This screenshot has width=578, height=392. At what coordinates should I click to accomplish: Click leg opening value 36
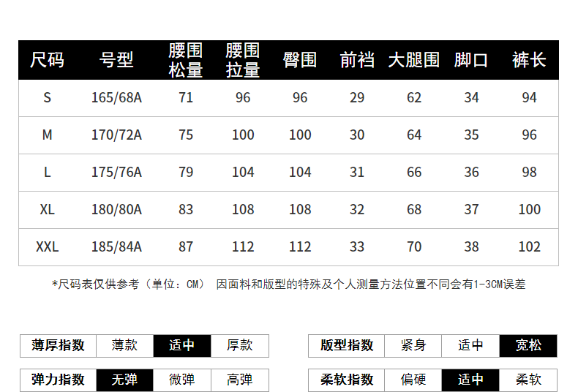(471, 172)
